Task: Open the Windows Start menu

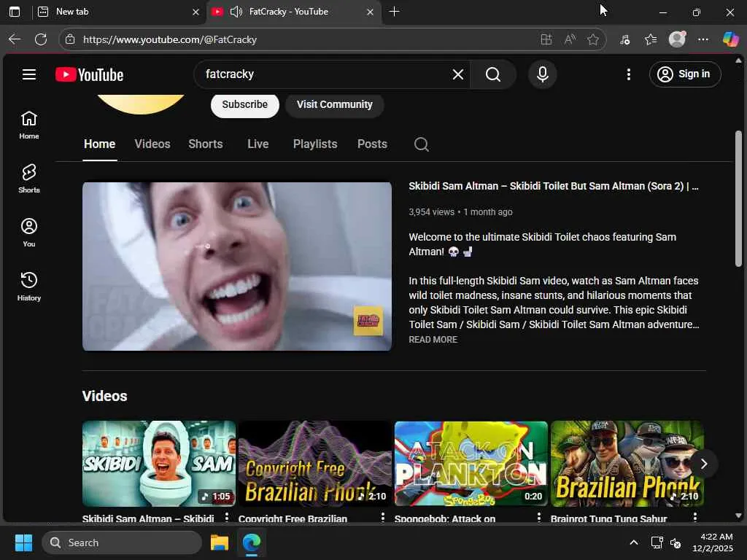Action: pyautogui.click(x=23, y=542)
